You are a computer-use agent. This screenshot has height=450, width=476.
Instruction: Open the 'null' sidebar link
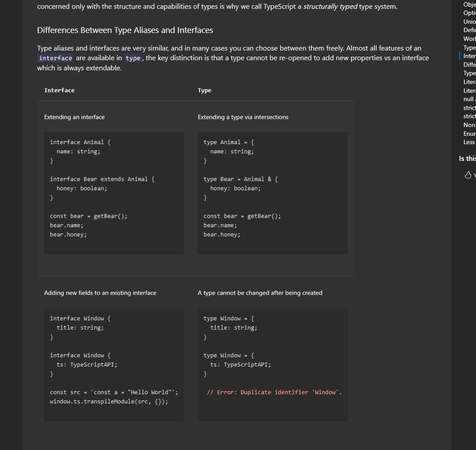(469, 99)
